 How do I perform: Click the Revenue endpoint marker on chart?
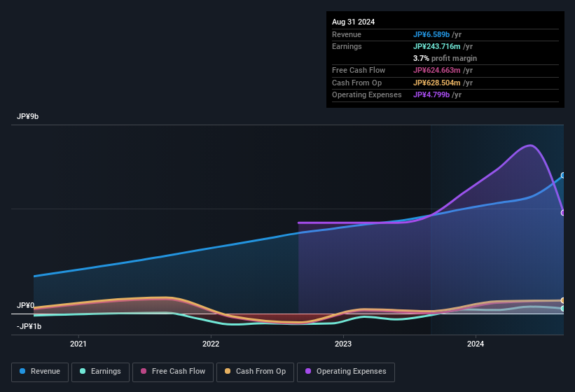563,176
